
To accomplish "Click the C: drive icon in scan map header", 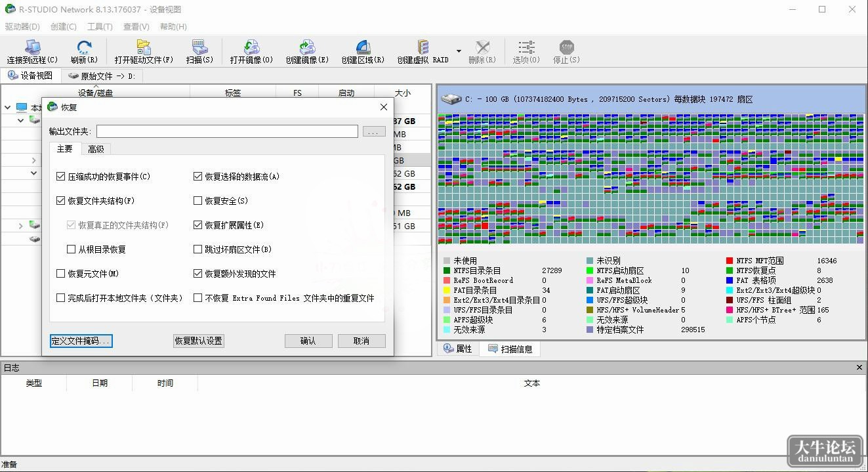I will (451, 99).
